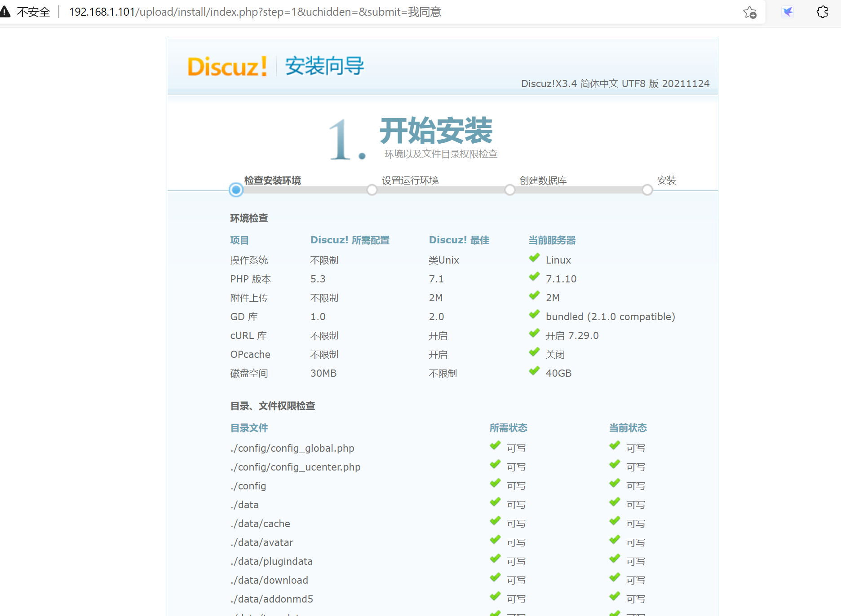
Task: Click 当前状态 check for config_ucenter.php
Action: point(615,465)
